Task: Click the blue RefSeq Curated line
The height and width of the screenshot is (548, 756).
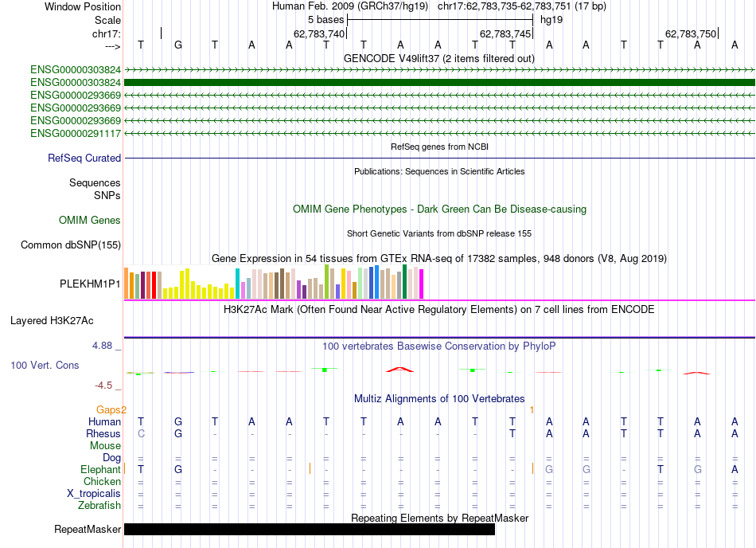Action: pos(439,158)
